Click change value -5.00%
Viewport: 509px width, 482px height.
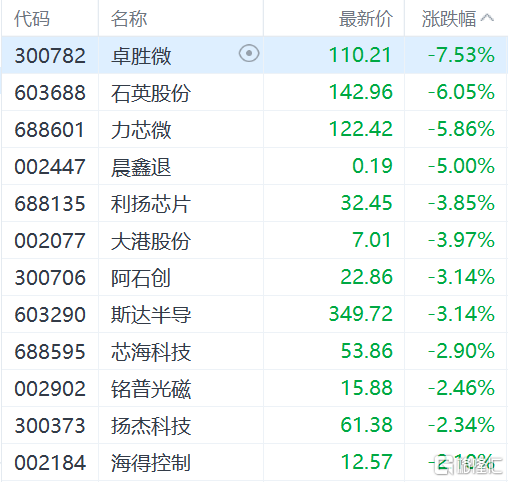[461, 166]
